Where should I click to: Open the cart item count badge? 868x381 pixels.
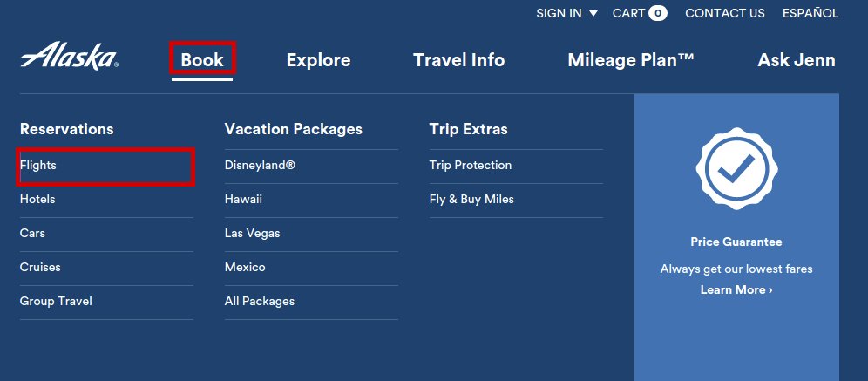(658, 13)
